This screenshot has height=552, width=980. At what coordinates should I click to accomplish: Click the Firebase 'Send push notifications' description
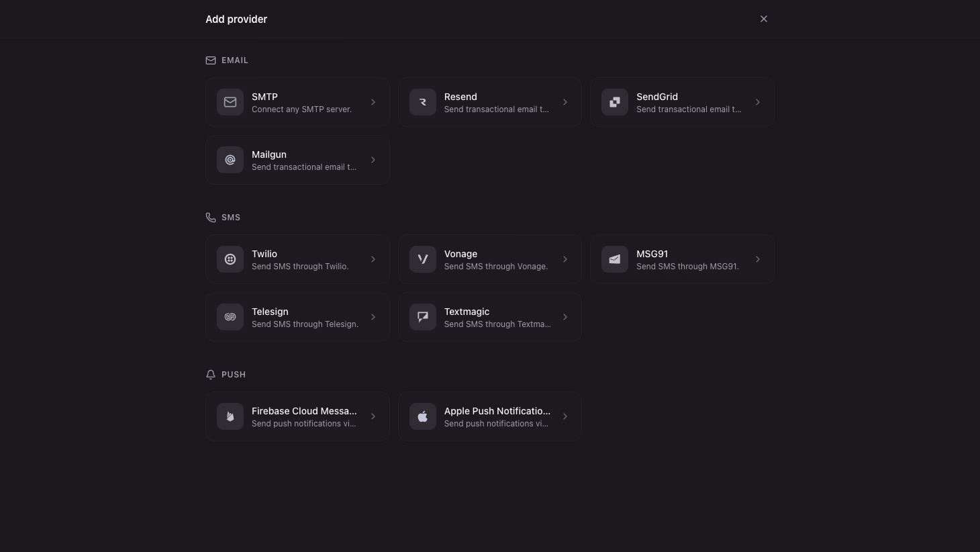304,424
